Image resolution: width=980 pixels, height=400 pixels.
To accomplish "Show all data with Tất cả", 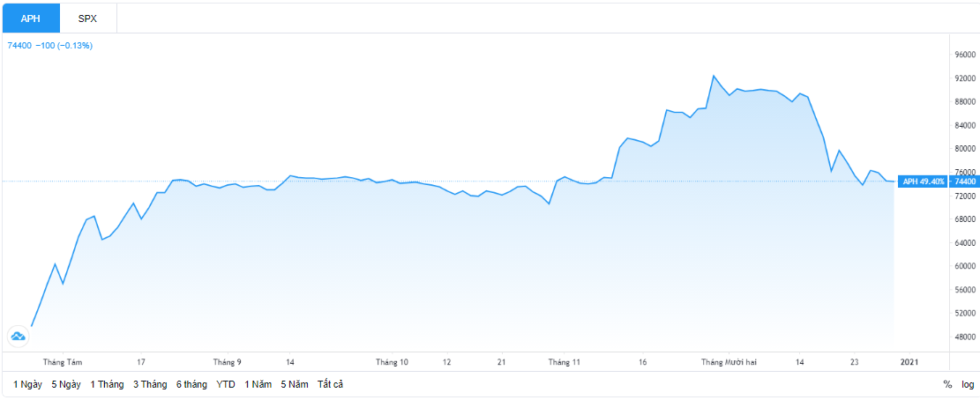I will (x=330, y=384).
